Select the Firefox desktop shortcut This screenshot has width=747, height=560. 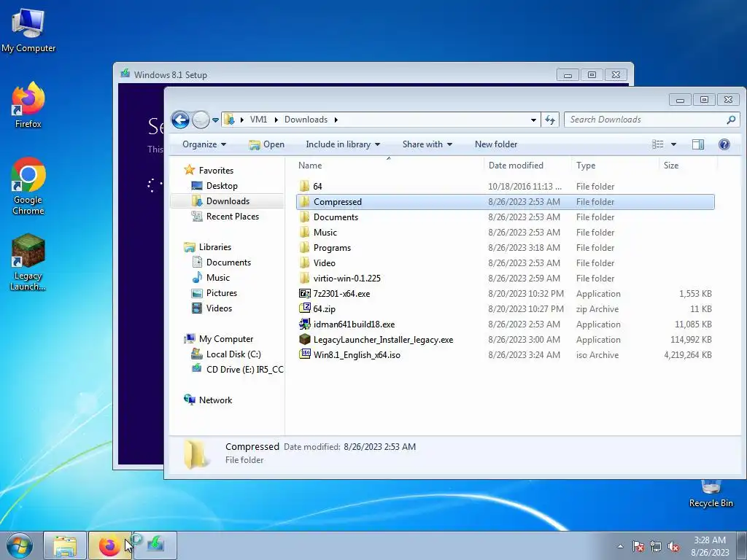[x=28, y=105]
